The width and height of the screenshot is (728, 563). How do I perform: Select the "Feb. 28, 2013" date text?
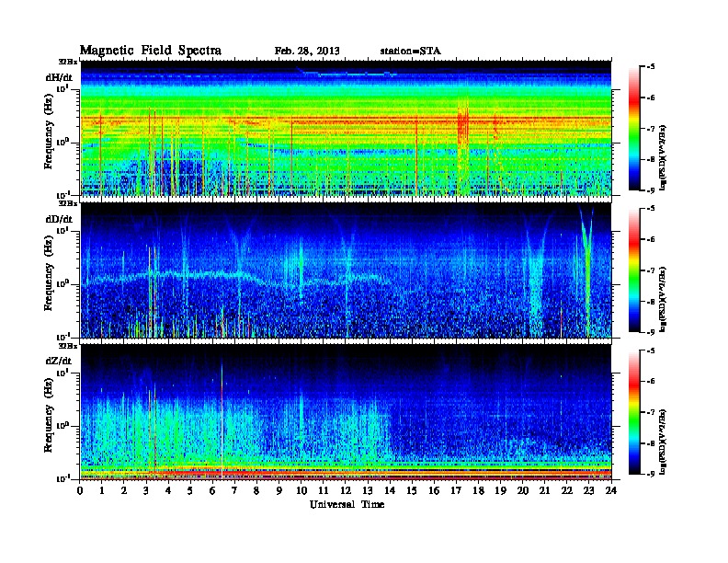(x=307, y=52)
